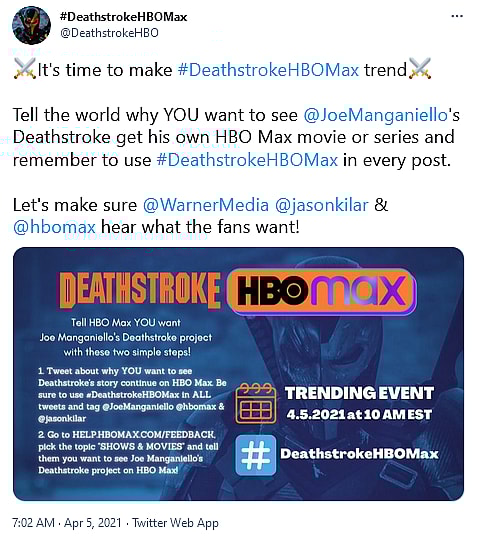Open the @jasonkilar mention link
This screenshot has width=478, height=536.
coord(322,205)
